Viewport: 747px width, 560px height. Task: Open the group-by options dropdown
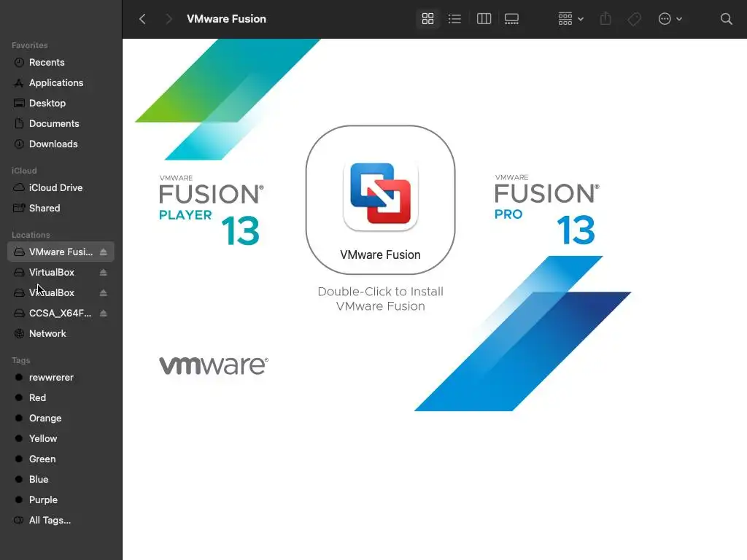(x=570, y=19)
